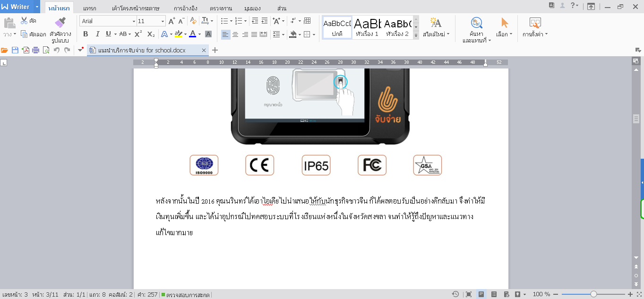
Task: Switch to web layout view in the status bar
Action: (506, 294)
